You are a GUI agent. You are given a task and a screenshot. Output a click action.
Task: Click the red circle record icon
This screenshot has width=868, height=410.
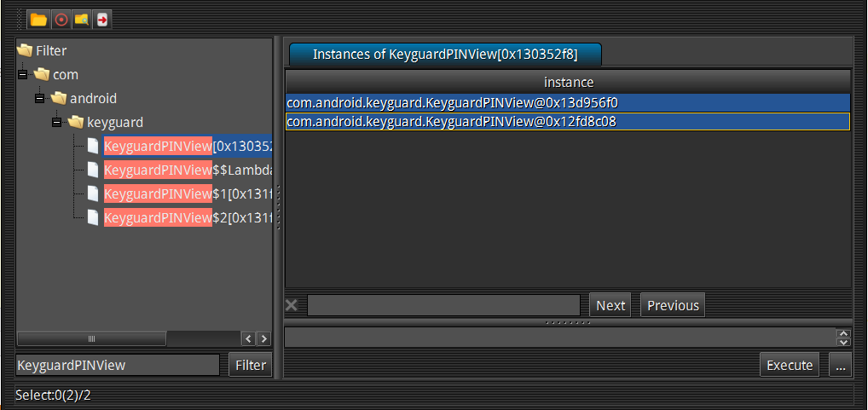coord(61,20)
